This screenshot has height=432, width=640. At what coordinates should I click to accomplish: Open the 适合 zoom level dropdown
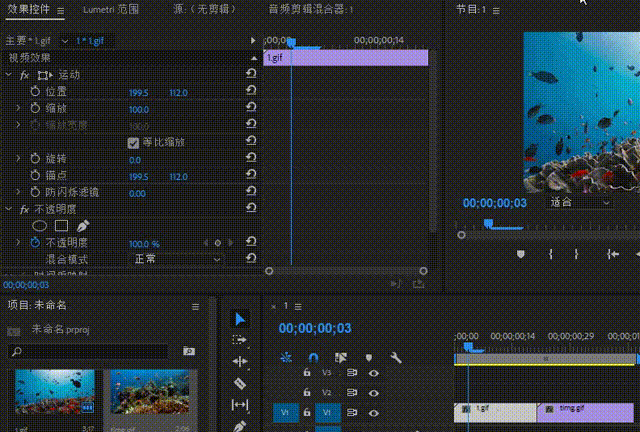pos(579,201)
